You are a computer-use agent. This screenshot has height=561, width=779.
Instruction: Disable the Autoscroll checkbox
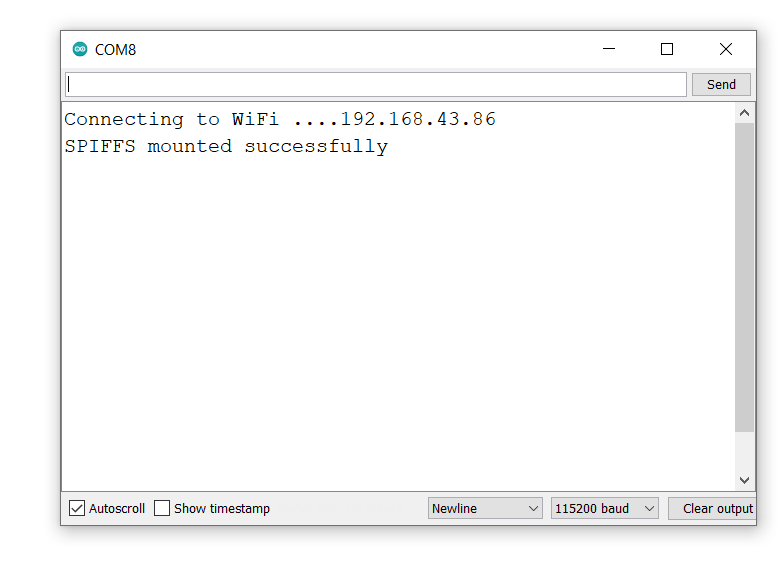(x=77, y=508)
